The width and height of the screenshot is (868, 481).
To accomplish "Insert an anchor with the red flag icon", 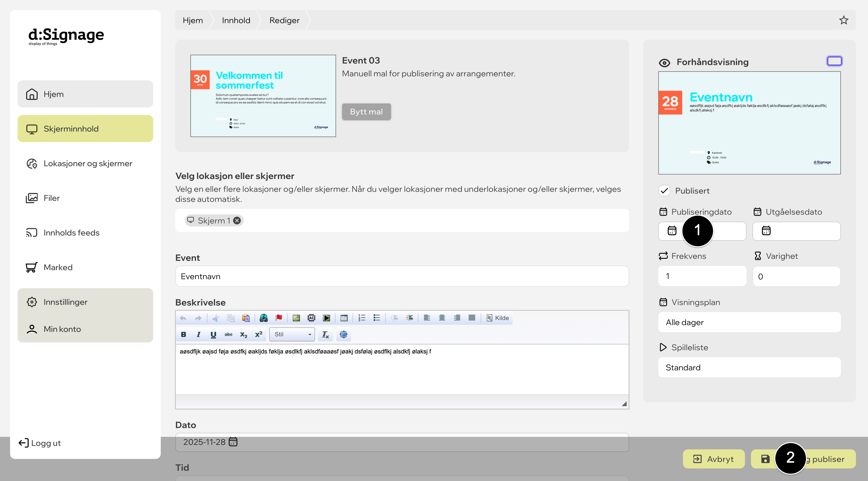I will [279, 318].
